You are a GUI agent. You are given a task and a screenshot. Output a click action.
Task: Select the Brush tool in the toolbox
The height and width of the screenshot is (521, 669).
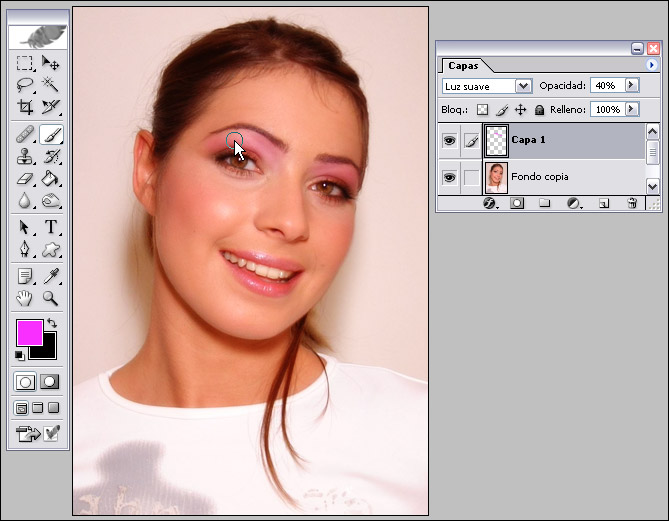click(x=51, y=134)
